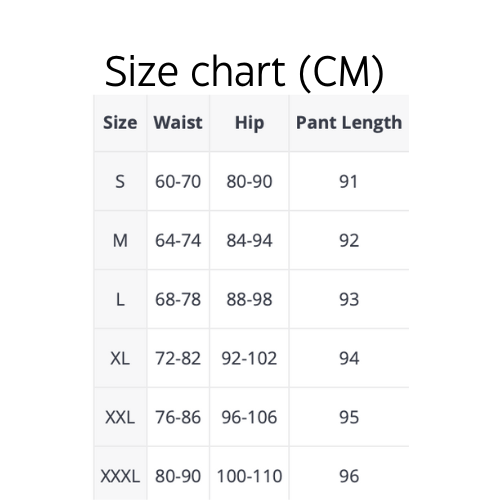Click the Hip column header
Screen dimensions: 500x500
(249, 123)
